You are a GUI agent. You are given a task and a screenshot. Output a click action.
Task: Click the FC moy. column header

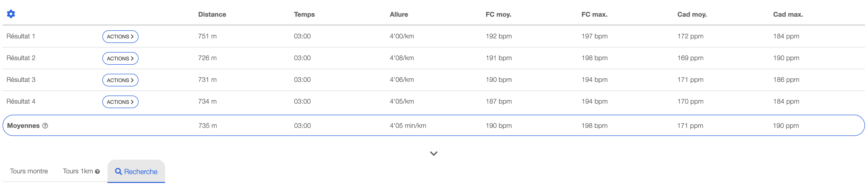pyautogui.click(x=498, y=14)
